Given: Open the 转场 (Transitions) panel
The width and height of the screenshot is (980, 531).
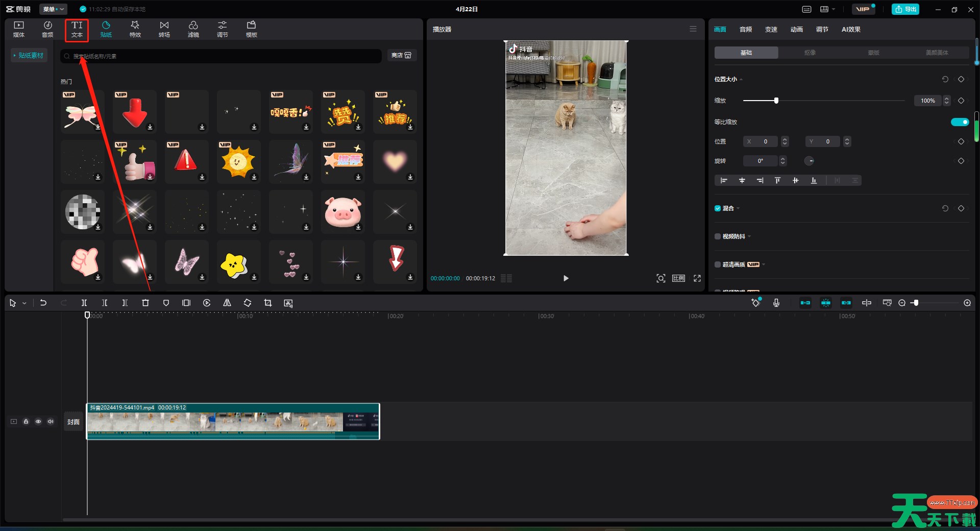Looking at the screenshot, I should (x=164, y=29).
